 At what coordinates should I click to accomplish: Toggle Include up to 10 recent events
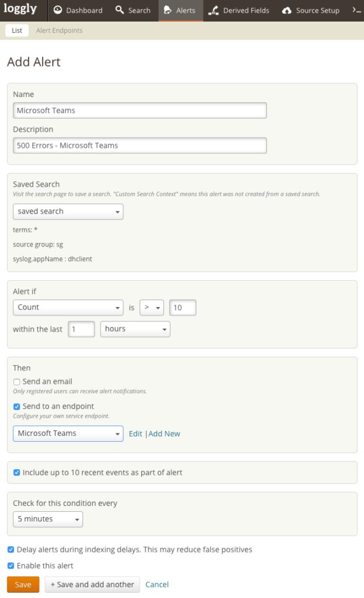[17, 473]
